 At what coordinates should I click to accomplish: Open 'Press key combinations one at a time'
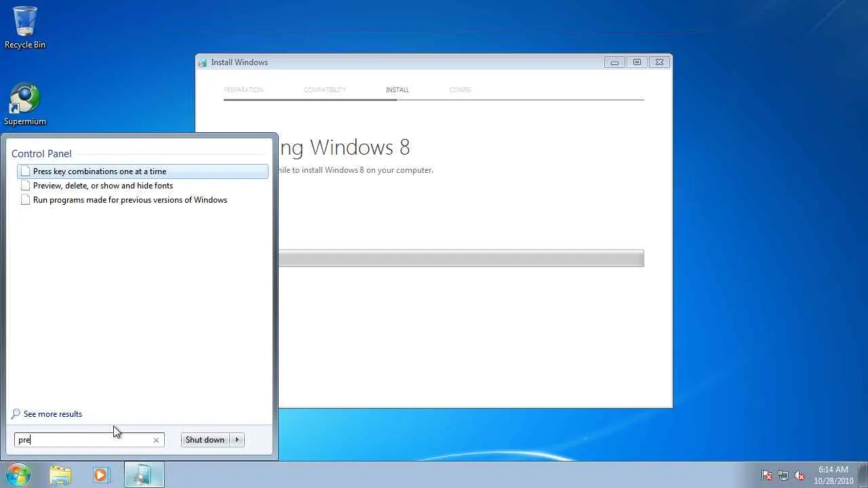[142, 171]
